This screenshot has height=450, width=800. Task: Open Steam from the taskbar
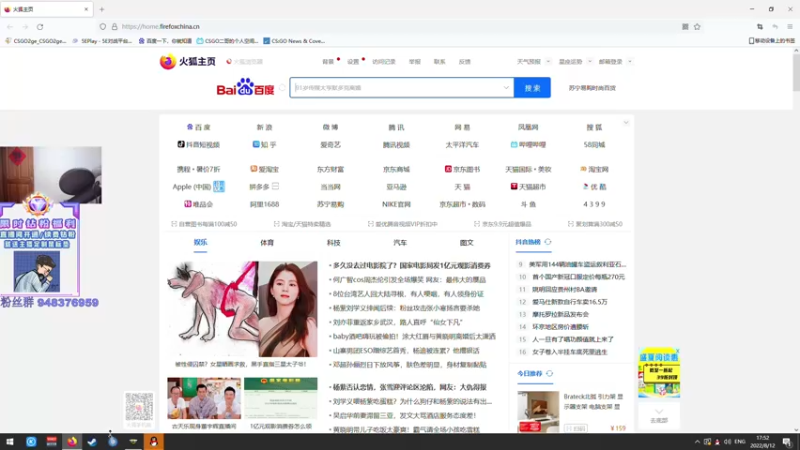(x=92, y=442)
